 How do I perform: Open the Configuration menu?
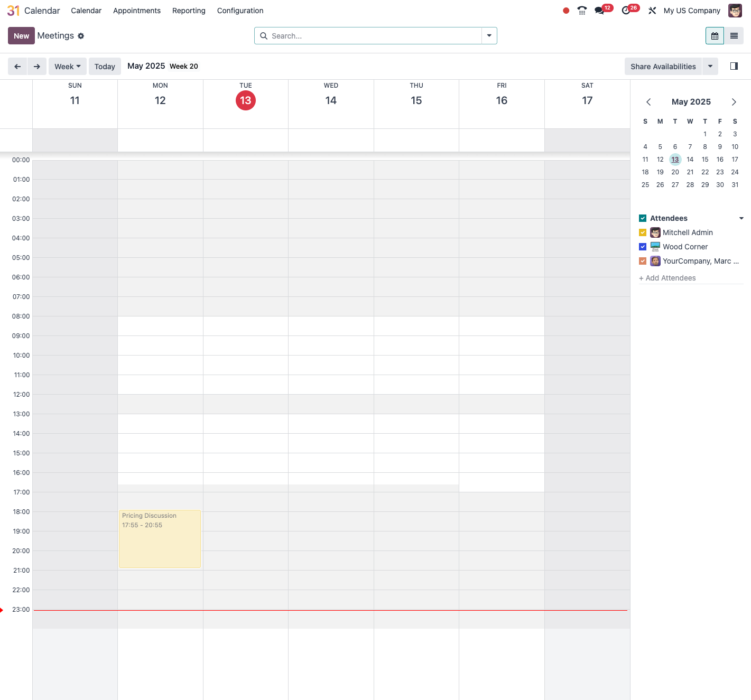pos(240,11)
